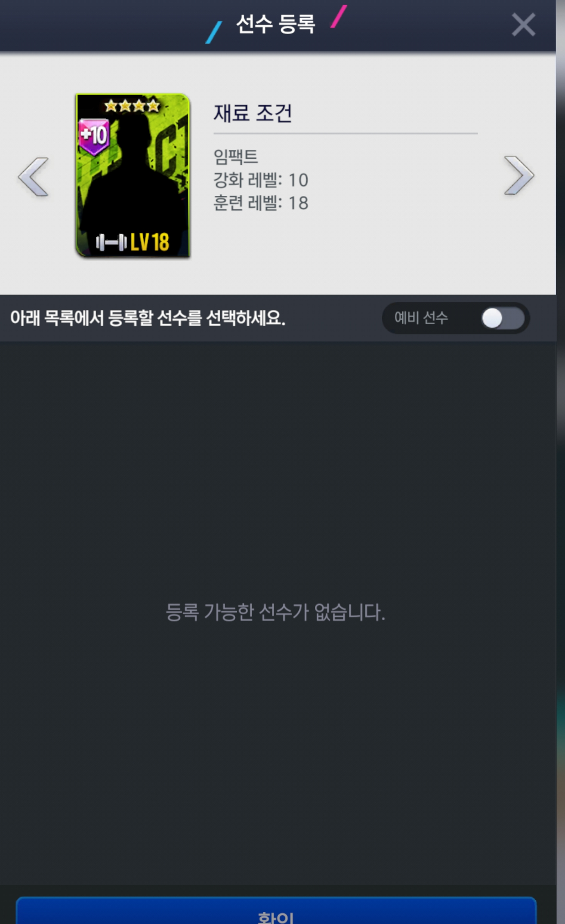Tap the 아래 목록에서 instruction text
The width and height of the screenshot is (565, 924).
point(148,318)
